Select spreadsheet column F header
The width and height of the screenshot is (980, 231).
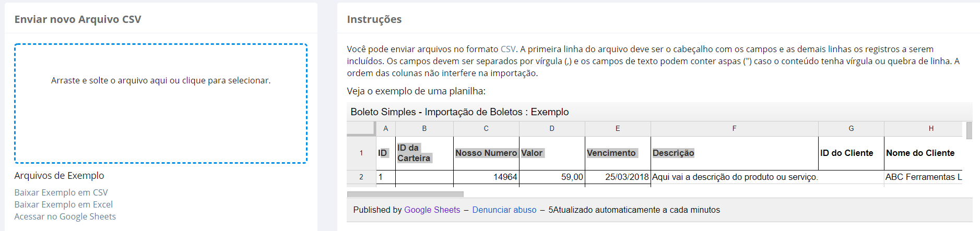pyautogui.click(x=735, y=128)
